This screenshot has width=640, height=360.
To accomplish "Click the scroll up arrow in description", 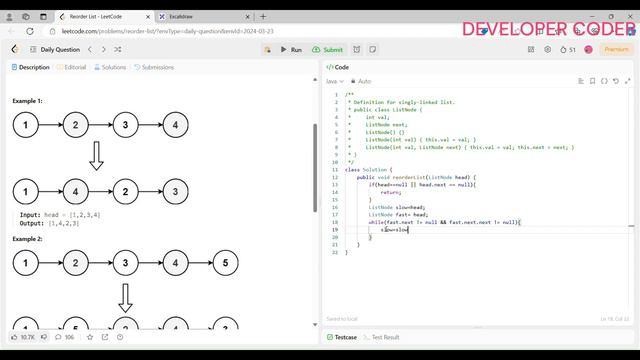I will click(315, 80).
